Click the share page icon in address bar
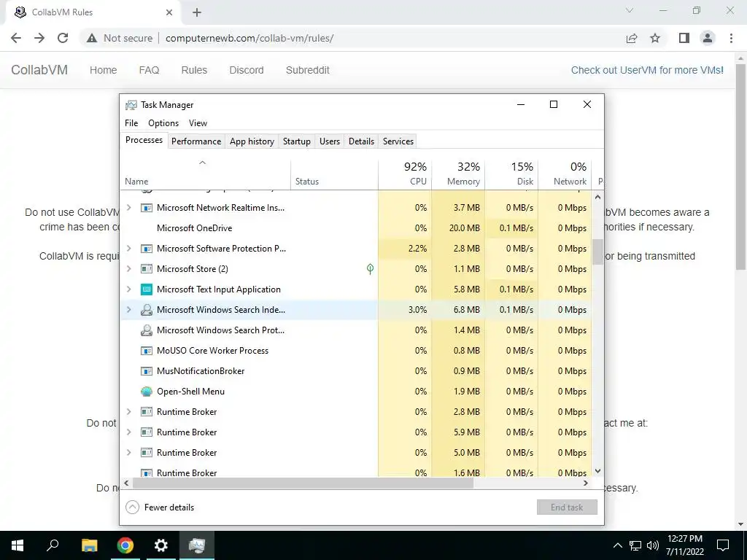Viewport: 747px width, 560px height. coord(632,38)
